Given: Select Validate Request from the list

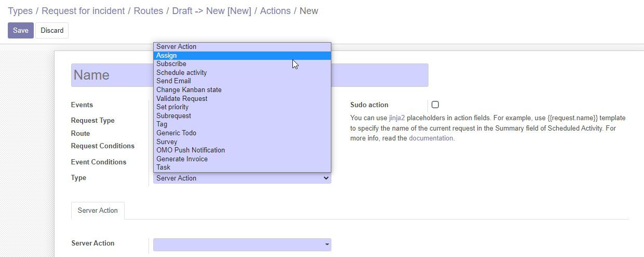Looking at the screenshot, I should point(242,98).
